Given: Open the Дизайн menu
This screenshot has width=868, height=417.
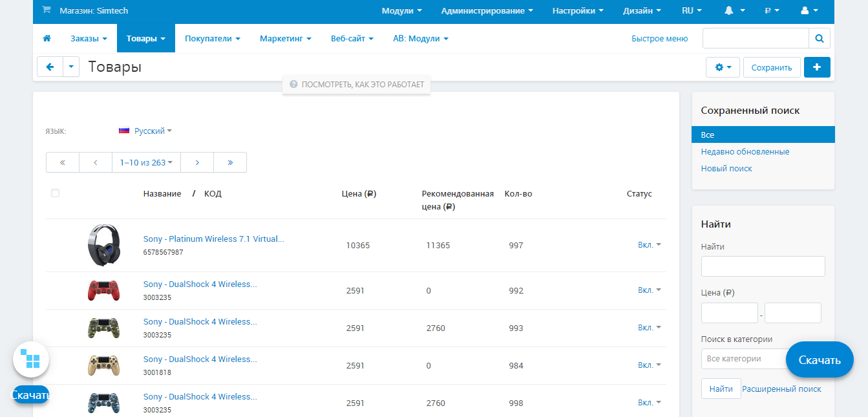Looking at the screenshot, I should [642, 10].
